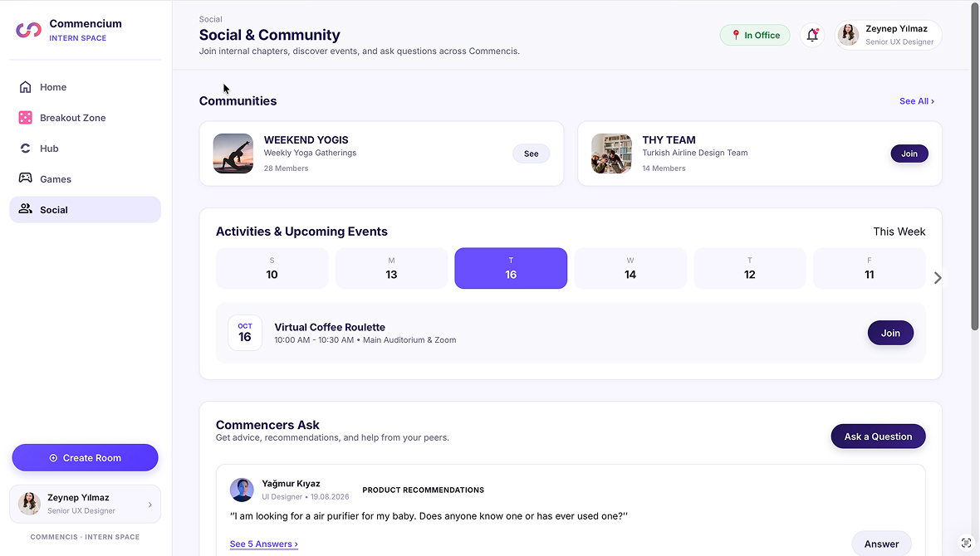Click the plus icon in Create Room
980x556 pixels.
click(53, 458)
